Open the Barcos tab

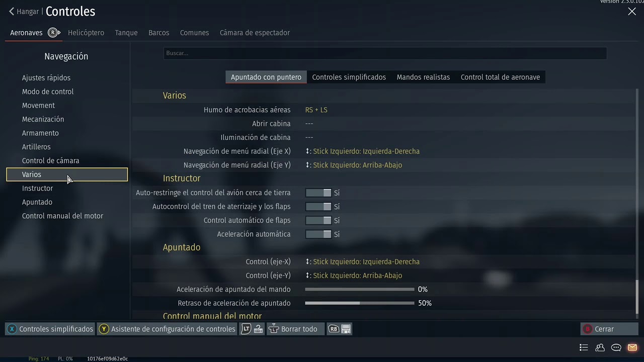pos(158,33)
